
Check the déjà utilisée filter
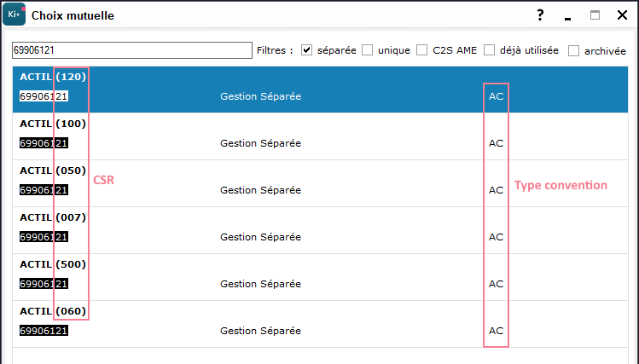tap(489, 50)
